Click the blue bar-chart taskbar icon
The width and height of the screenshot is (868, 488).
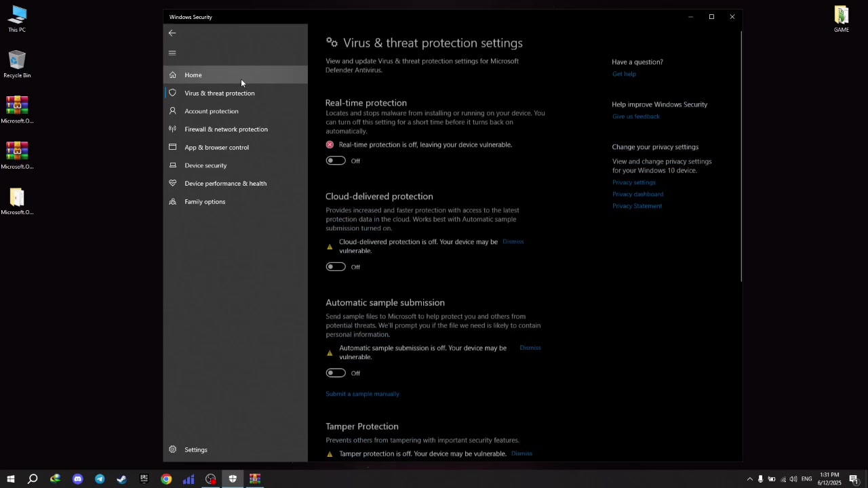click(189, 479)
